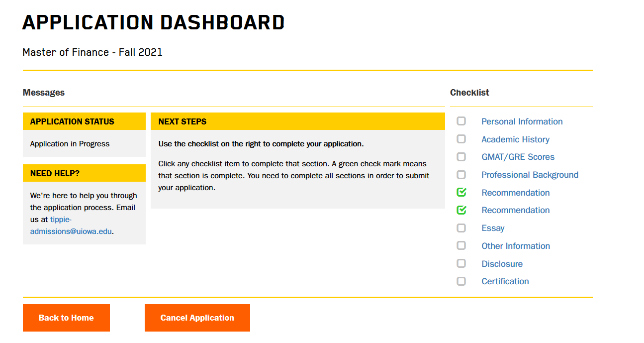Open the Essay section
This screenshot has height=343, width=644.
coord(493,228)
